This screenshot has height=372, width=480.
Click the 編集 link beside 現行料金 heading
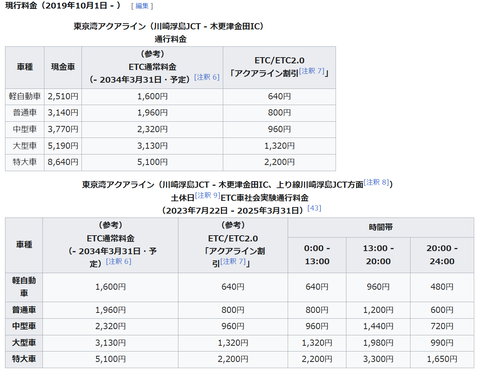[x=142, y=6]
